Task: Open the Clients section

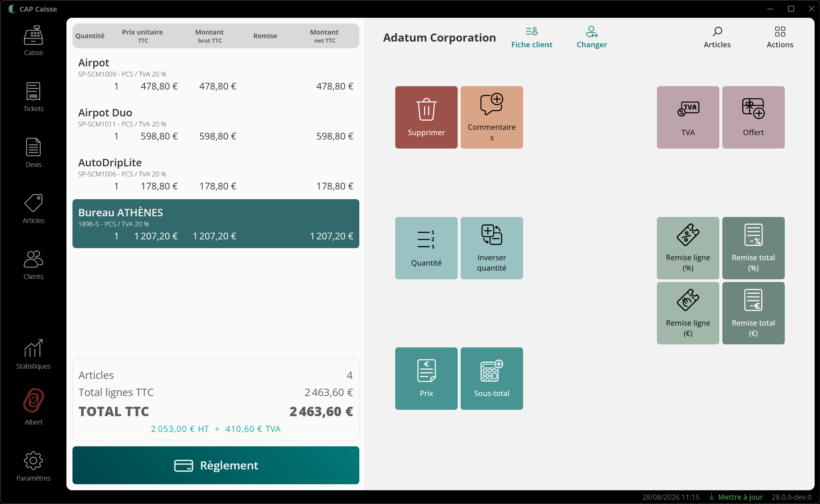Action: pyautogui.click(x=33, y=265)
